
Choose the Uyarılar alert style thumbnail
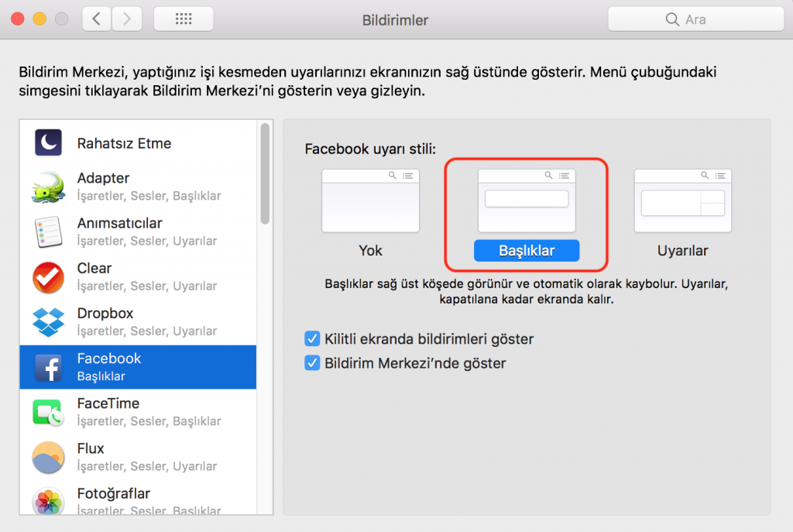(683, 201)
